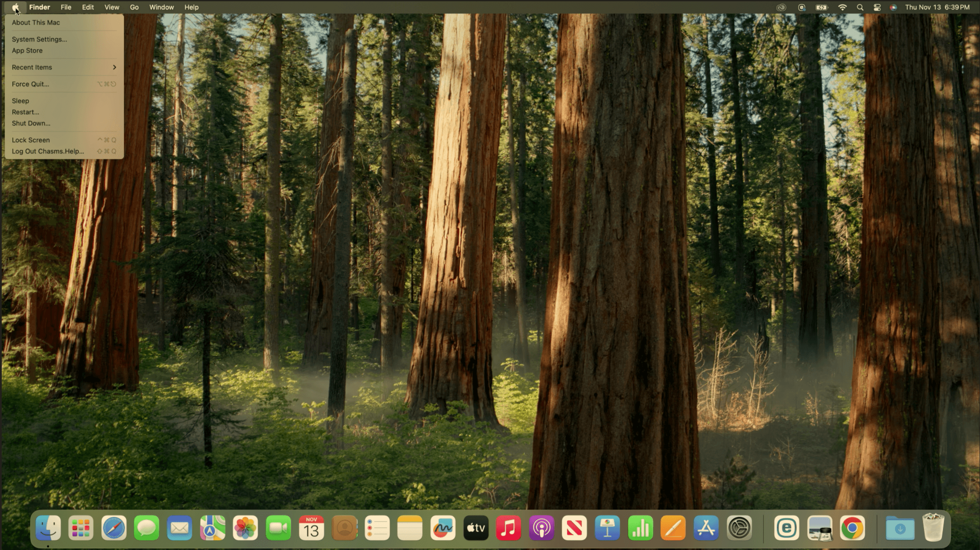
Task: Launch Podcasts from the dock
Action: [x=541, y=528]
